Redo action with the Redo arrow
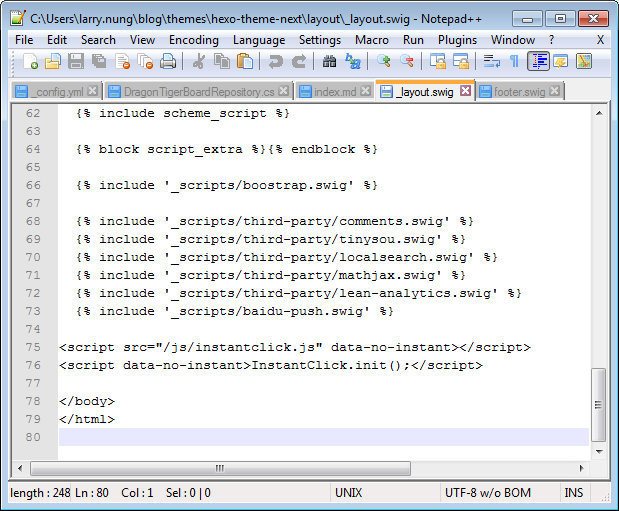Screen dimensions: 619x511 click(299, 62)
